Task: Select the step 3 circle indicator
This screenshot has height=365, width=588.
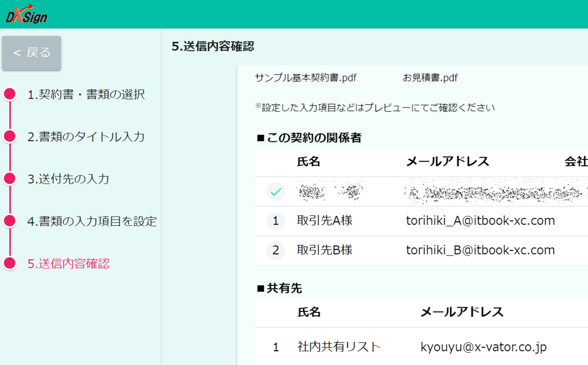Action: click(10, 178)
